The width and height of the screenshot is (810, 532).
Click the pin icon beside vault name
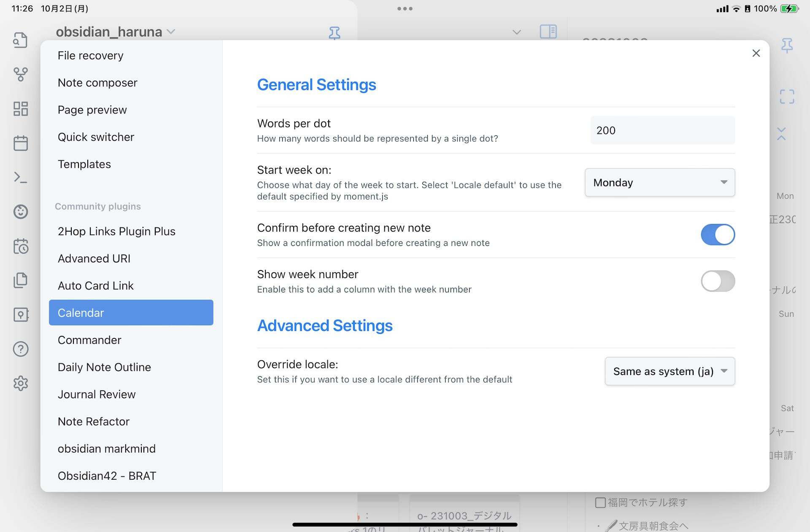(334, 33)
